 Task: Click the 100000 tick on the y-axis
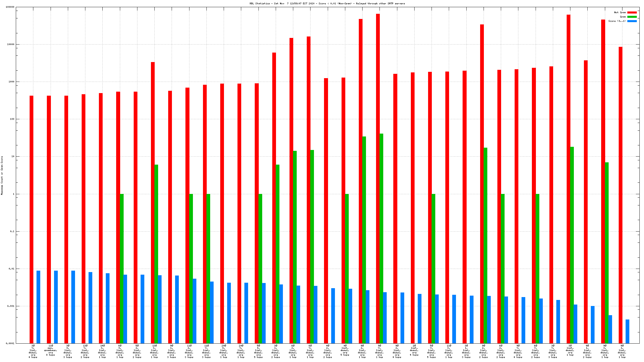pyautogui.click(x=10, y=7)
